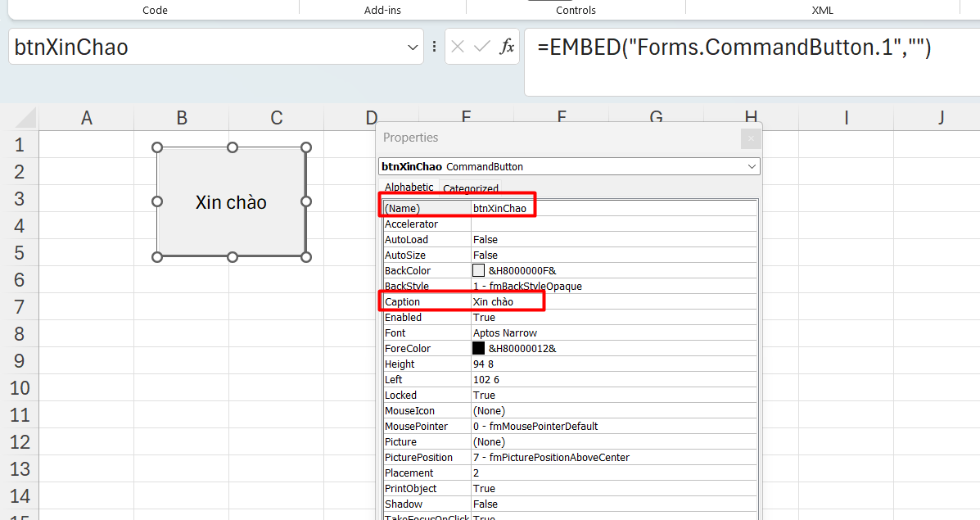Viewport: 980px width, 520px height.
Task: Click bottom-left resize handle of Xin chào button
Action: coord(158,257)
